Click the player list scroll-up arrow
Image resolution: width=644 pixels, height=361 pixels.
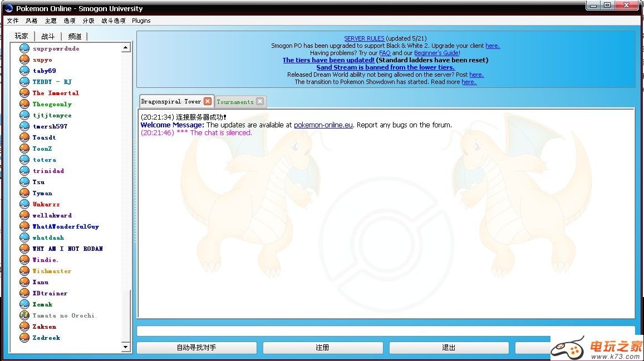126,48
